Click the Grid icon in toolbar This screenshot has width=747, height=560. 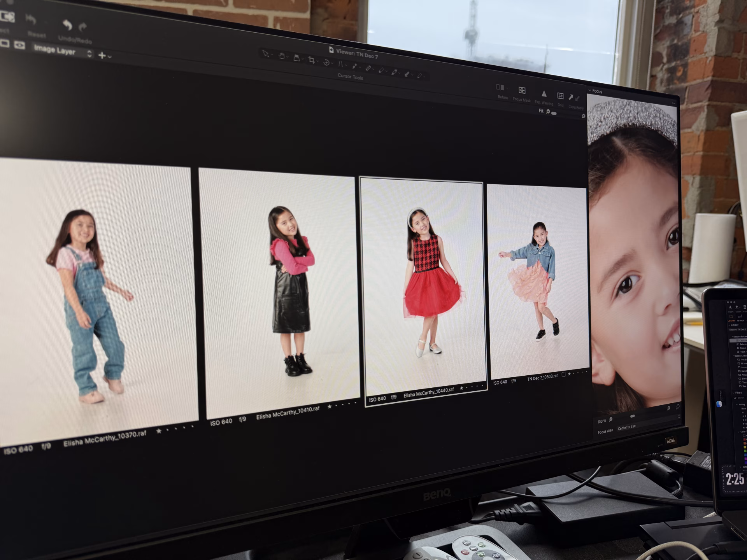pyautogui.click(x=560, y=96)
